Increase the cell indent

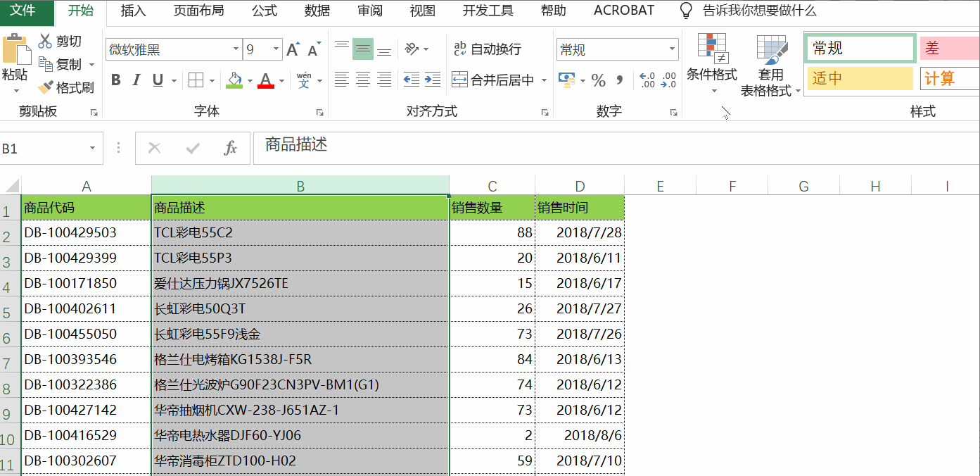pos(433,80)
